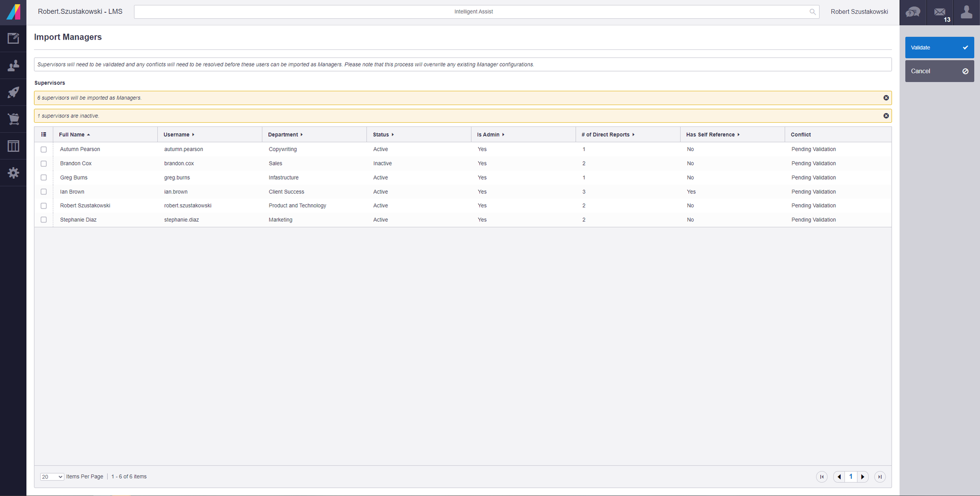Select the Ian Brown checkbox
The height and width of the screenshot is (496, 980).
click(44, 192)
